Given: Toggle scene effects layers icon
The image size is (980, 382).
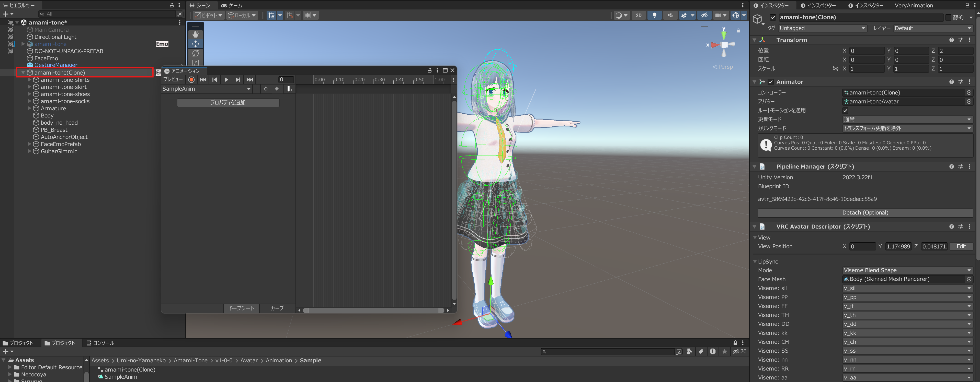Looking at the screenshot, I should pyautogui.click(x=684, y=15).
